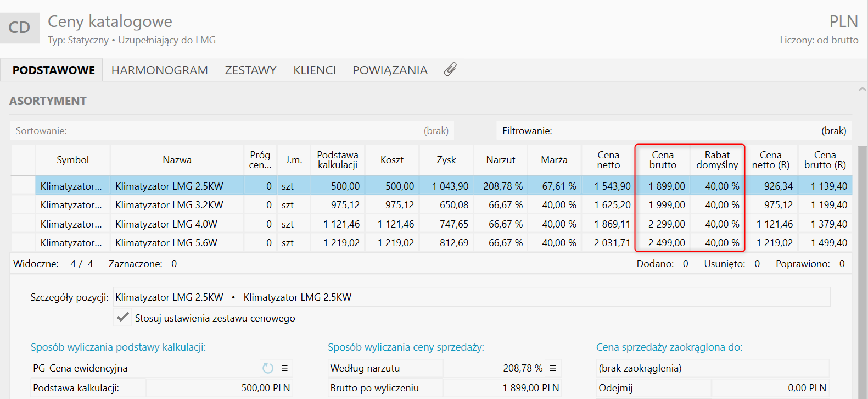The height and width of the screenshot is (399, 868).
Task: Click Cena brutto cell 2 299,00
Action: (663, 224)
